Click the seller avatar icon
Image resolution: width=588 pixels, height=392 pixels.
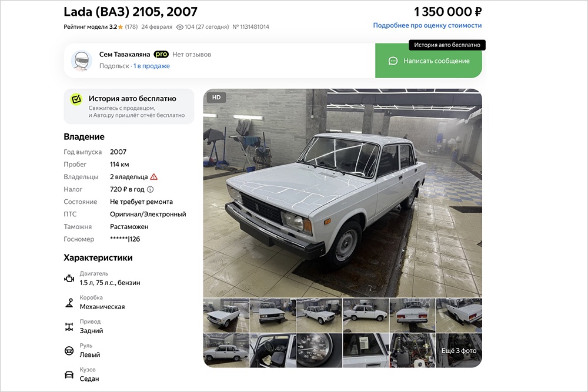pos(81,61)
